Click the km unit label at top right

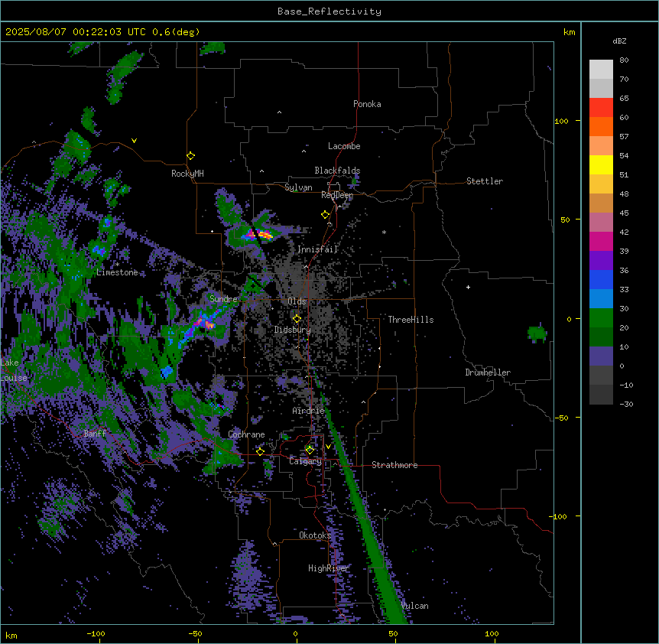(569, 32)
